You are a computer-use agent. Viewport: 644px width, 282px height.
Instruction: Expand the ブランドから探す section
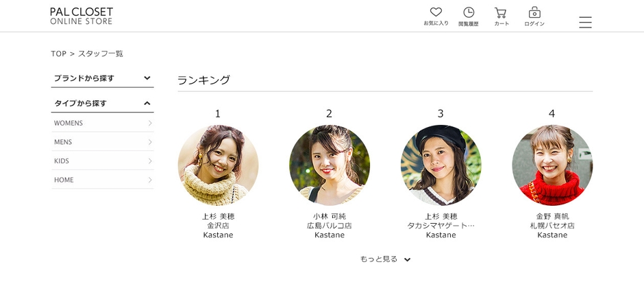[103, 78]
